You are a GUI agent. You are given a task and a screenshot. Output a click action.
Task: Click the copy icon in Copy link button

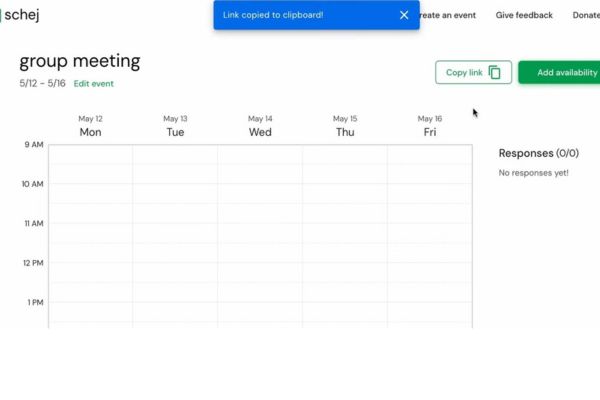[494, 72]
